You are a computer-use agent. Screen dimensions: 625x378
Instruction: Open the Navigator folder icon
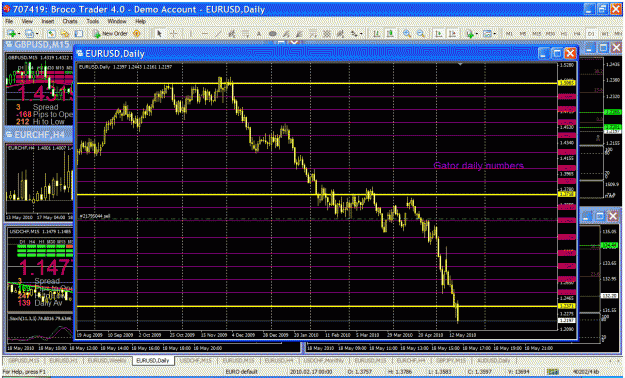(65, 34)
